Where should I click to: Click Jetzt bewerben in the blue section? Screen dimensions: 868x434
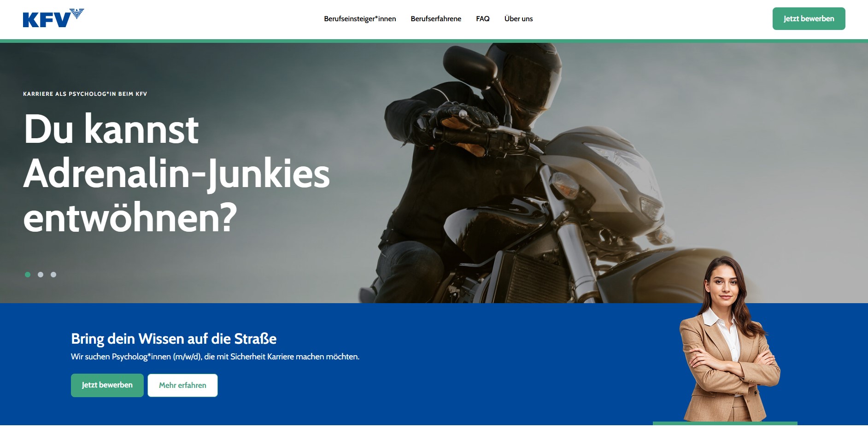click(x=107, y=385)
